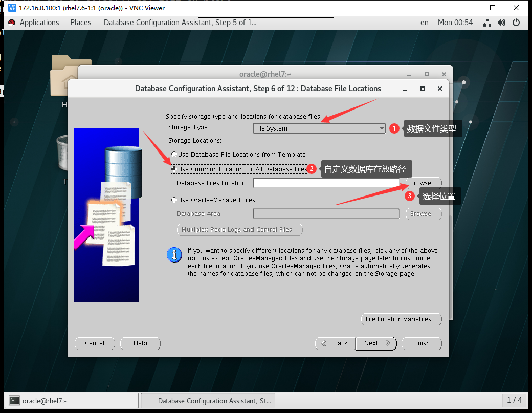532x413 pixels.
Task: Click the Trash icon on desktop
Action: click(x=62, y=153)
